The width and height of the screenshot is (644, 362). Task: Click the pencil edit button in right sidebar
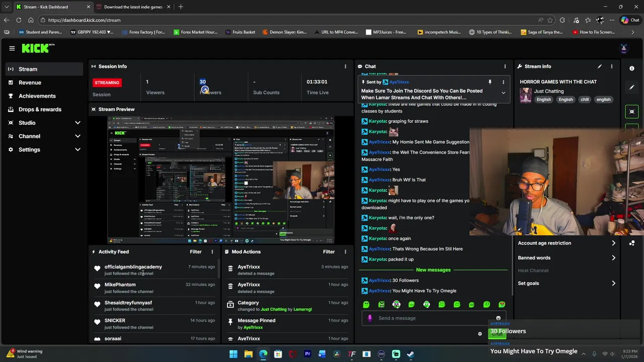click(632, 87)
